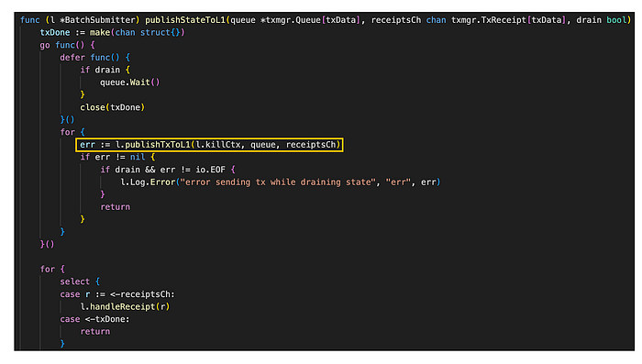
Task: Click the select keyword
Action: click(75, 281)
